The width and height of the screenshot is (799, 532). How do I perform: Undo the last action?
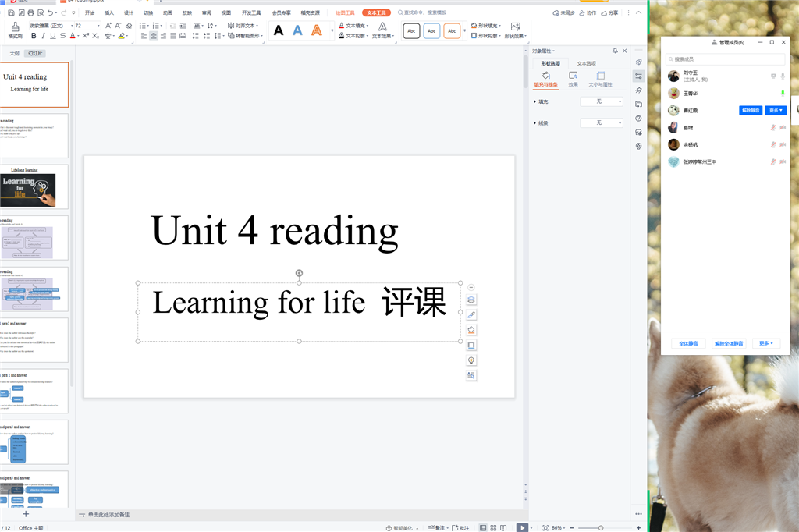50,12
